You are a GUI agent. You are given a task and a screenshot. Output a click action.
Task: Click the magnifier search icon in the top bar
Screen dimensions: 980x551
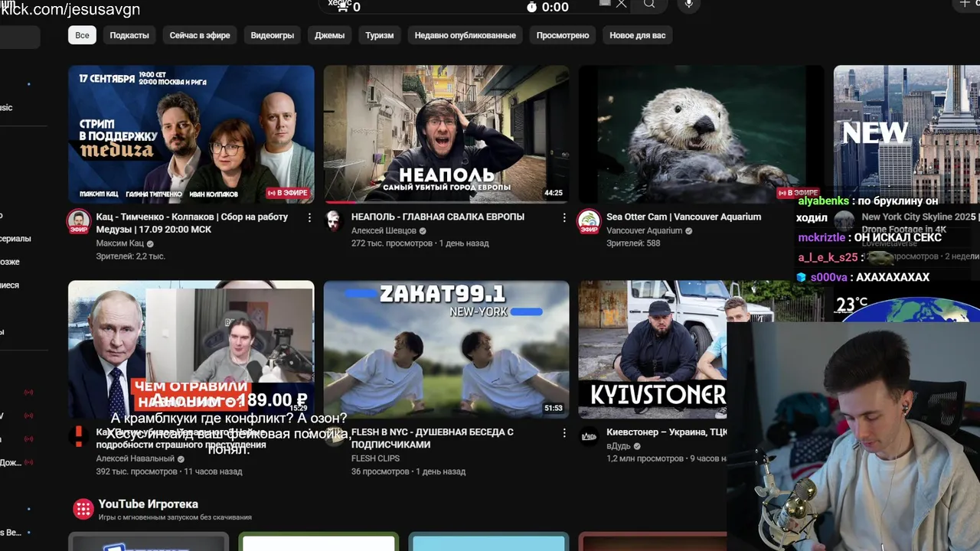click(x=649, y=4)
